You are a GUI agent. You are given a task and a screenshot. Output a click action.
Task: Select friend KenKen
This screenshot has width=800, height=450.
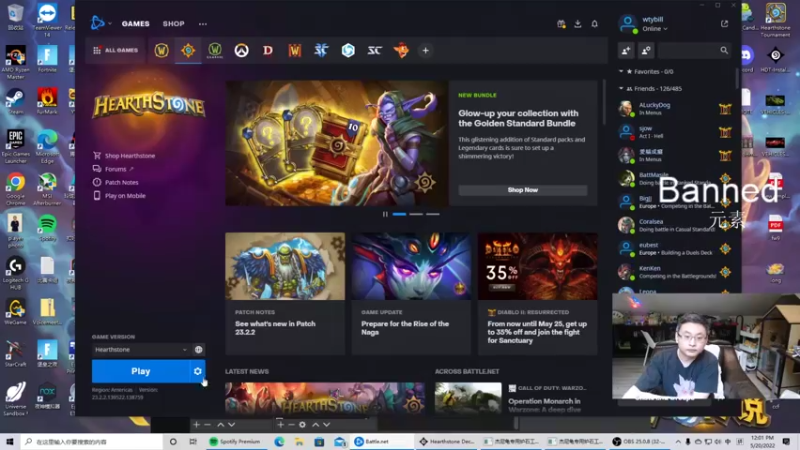pyautogui.click(x=675, y=272)
